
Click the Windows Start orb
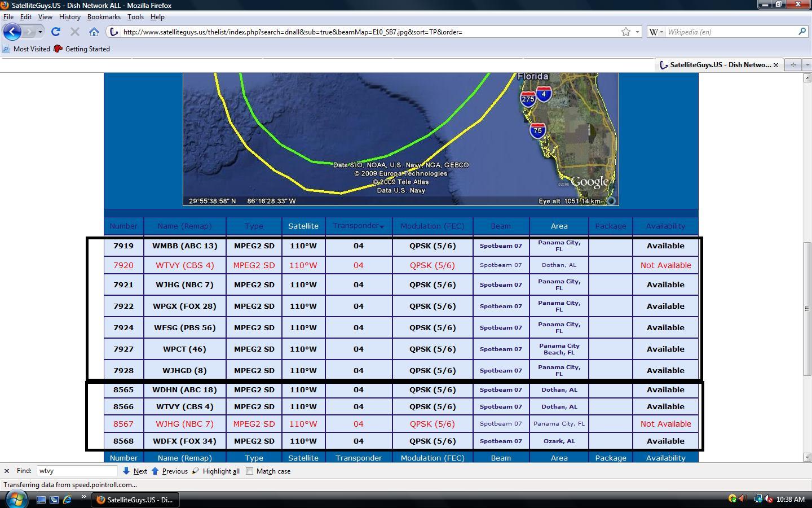16,499
